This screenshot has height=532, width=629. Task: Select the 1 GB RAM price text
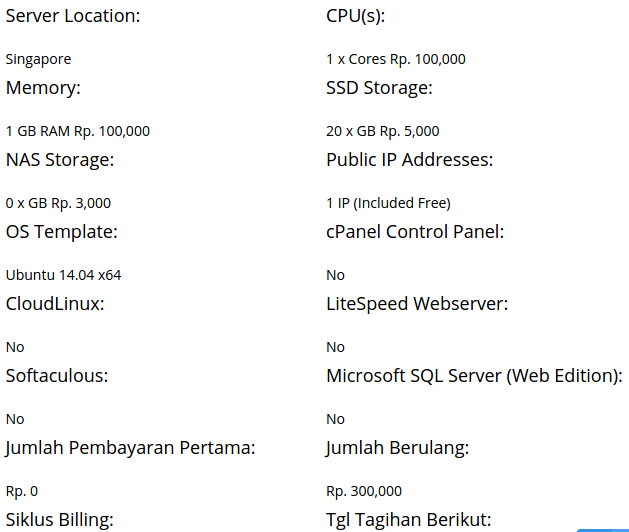(77, 131)
